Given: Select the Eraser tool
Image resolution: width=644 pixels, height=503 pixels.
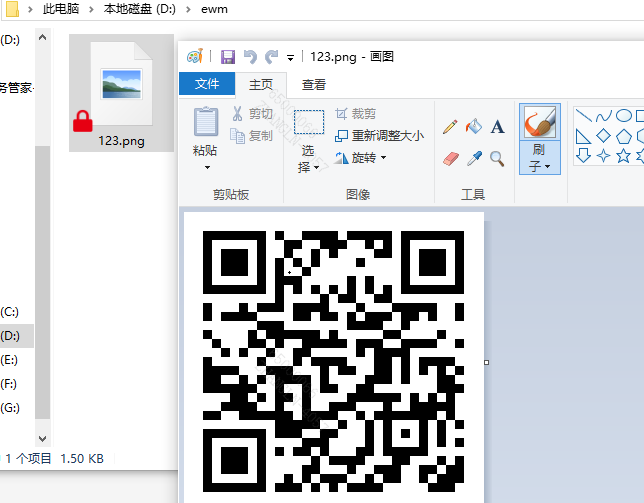Looking at the screenshot, I should pos(451,158).
